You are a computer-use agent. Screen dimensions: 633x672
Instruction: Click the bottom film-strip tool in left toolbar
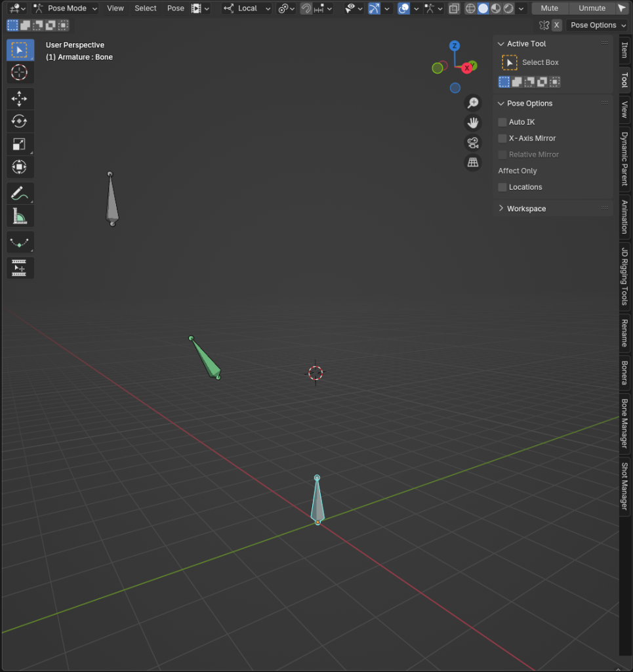click(20, 268)
